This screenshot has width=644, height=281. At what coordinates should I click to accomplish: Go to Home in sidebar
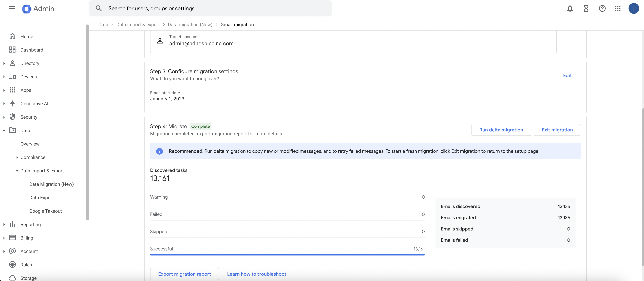[27, 36]
